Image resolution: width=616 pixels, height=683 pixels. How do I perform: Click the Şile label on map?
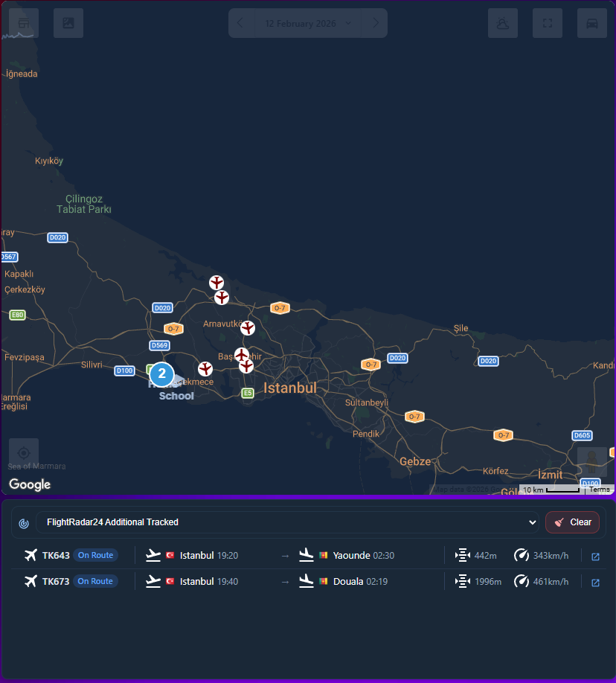(461, 328)
